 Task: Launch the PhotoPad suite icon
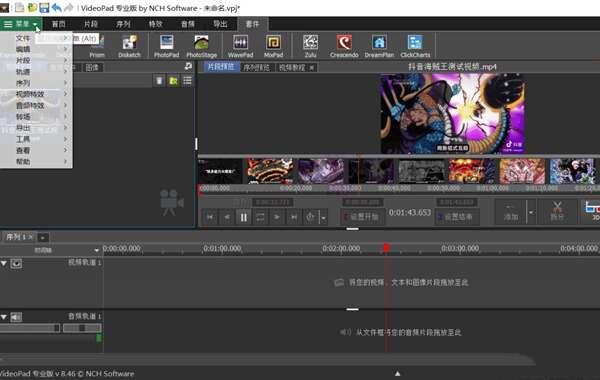coord(166,46)
